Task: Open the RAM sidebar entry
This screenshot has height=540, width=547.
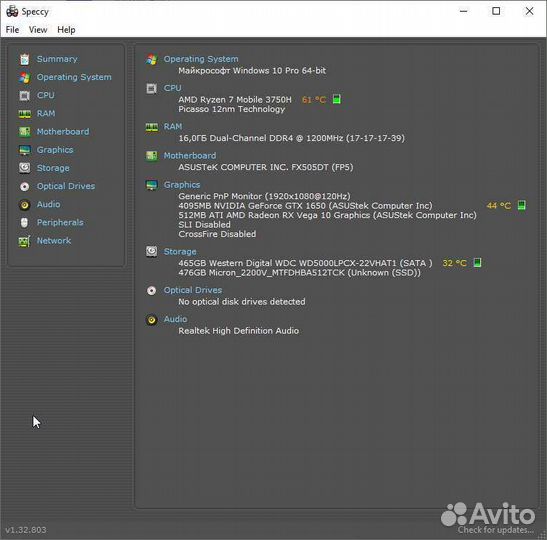Action: [x=46, y=113]
